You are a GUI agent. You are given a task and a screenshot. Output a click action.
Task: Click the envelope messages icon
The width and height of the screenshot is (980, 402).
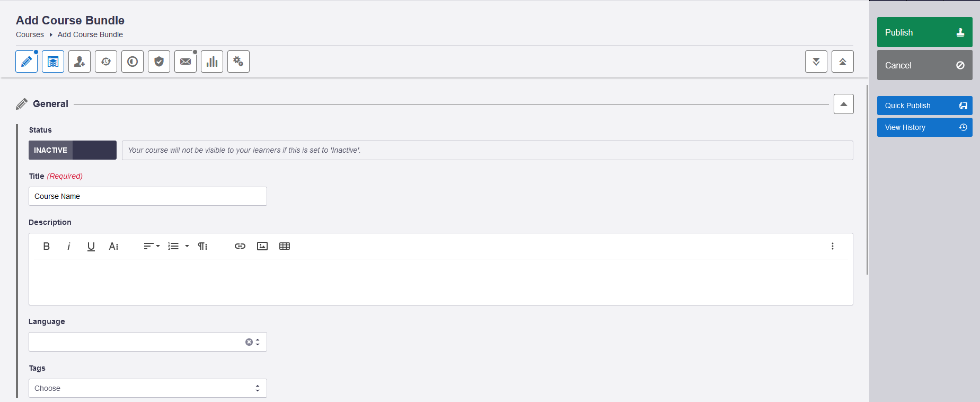click(186, 62)
